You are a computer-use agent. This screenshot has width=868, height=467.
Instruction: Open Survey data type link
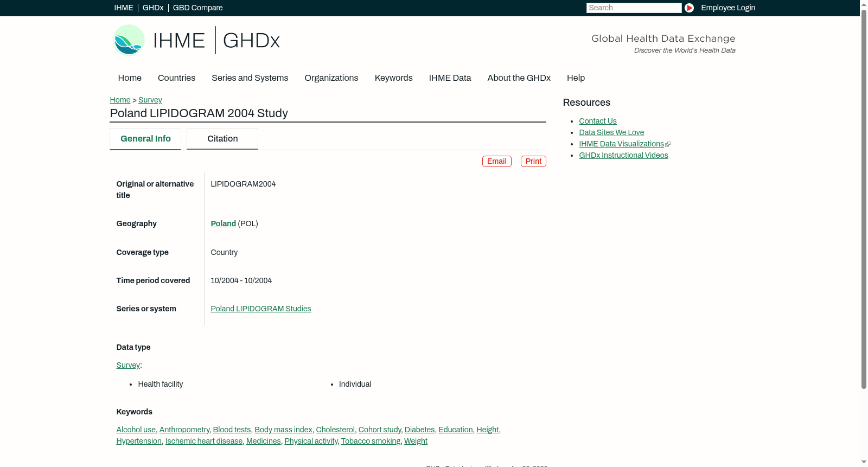tap(128, 365)
